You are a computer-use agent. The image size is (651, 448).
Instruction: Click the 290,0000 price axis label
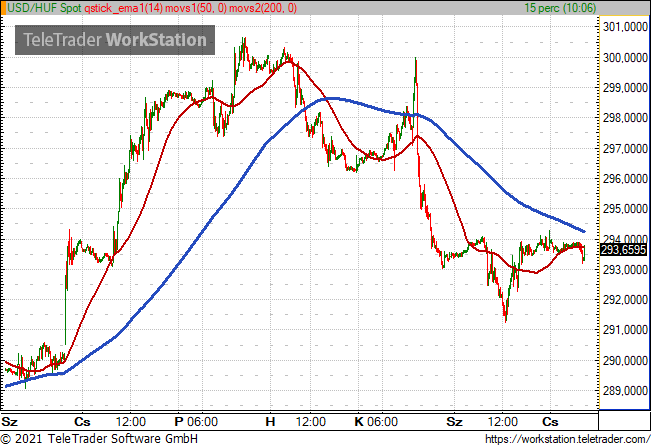[625, 360]
